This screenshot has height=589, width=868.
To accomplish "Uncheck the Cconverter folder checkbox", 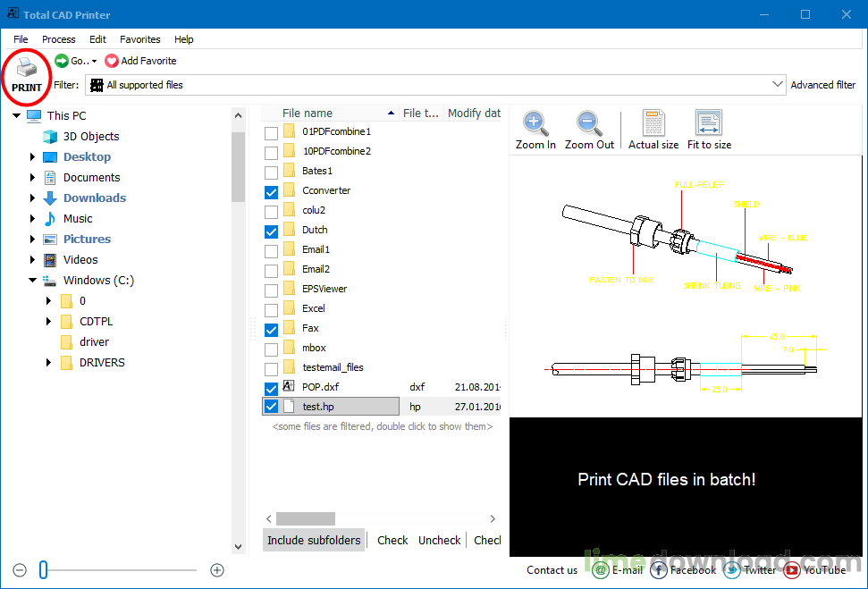I will tap(271, 191).
